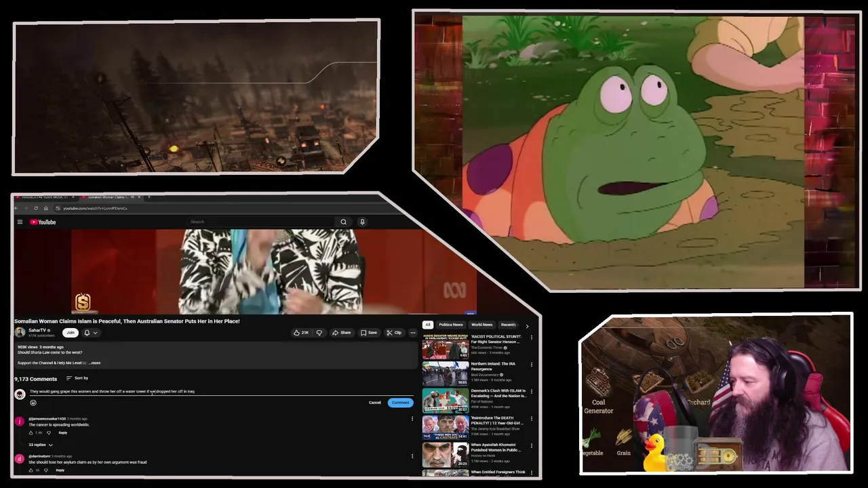Open options for 'RACIST POLITICAL STUNT' video
Image resolution: width=868 pixels, height=488 pixels.
pyautogui.click(x=531, y=338)
